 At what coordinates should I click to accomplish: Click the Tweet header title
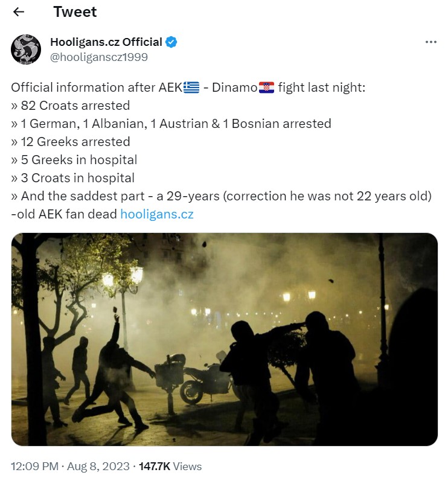tap(75, 11)
